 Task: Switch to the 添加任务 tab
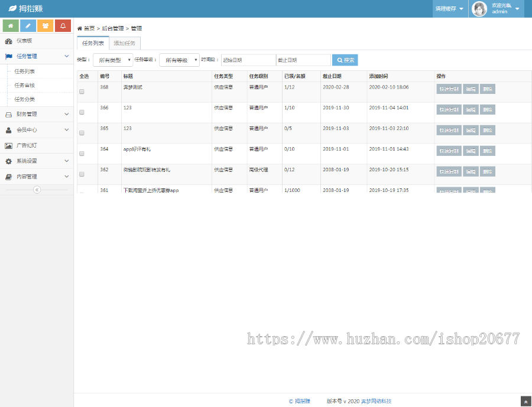[x=125, y=43]
